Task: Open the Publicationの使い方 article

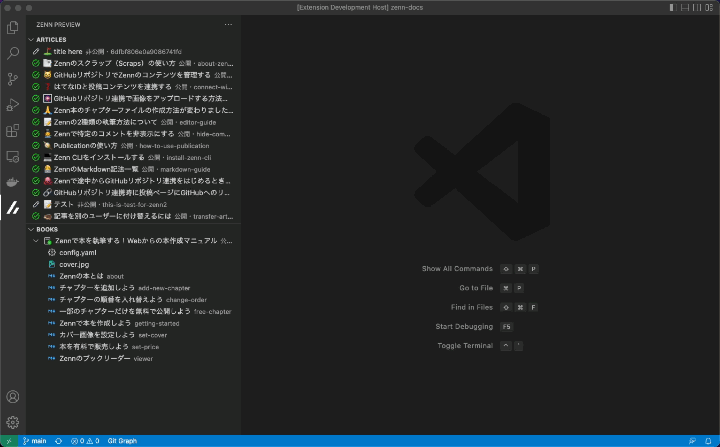Action: (x=134, y=146)
